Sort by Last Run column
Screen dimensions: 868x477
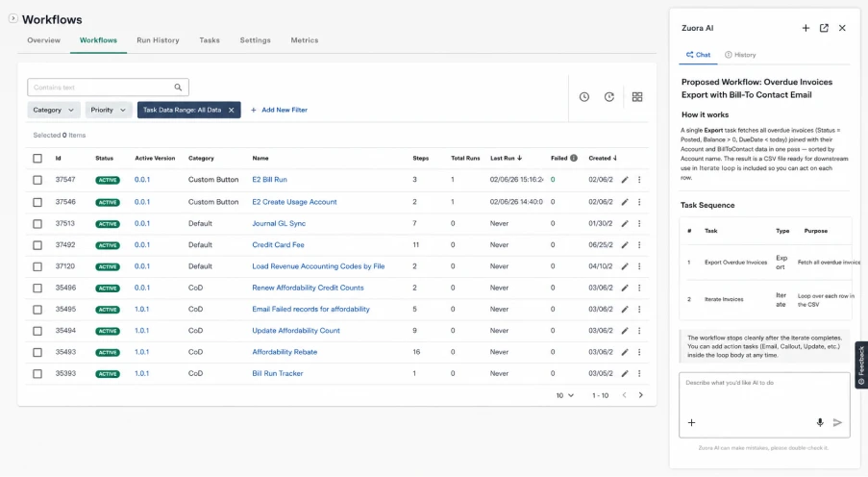(506, 159)
